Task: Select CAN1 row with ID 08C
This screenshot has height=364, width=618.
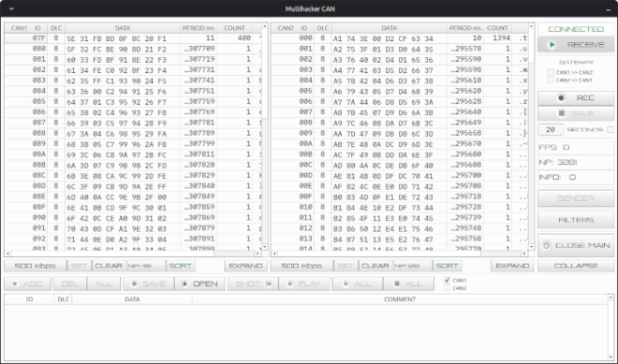Action: tap(133, 176)
